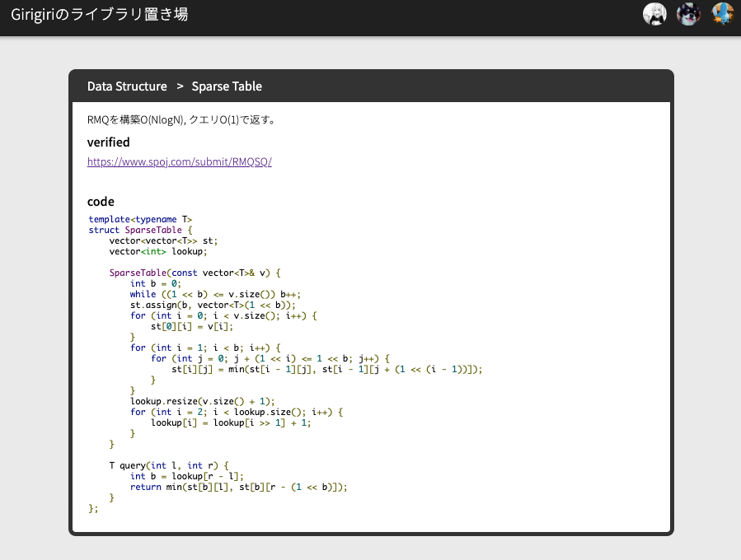
Task: Click the 'lookup.resize(v.size() + 1);' line
Action: 203,401
